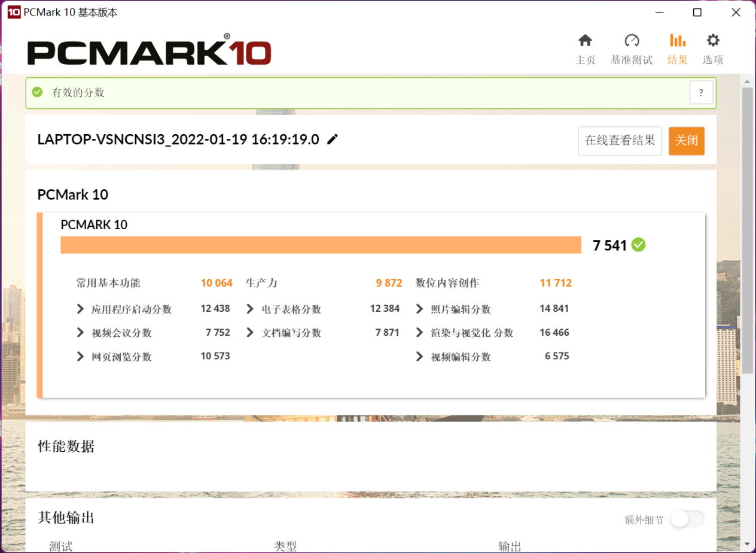
Task: Open the 选项 settings gear icon
Action: pyautogui.click(x=712, y=40)
